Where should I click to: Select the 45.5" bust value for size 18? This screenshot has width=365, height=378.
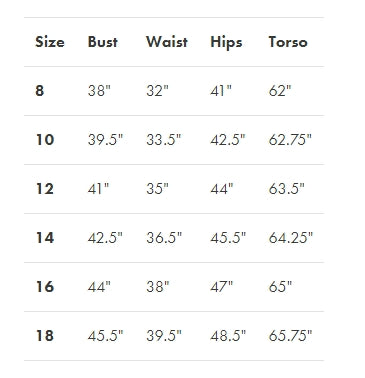[105, 336]
